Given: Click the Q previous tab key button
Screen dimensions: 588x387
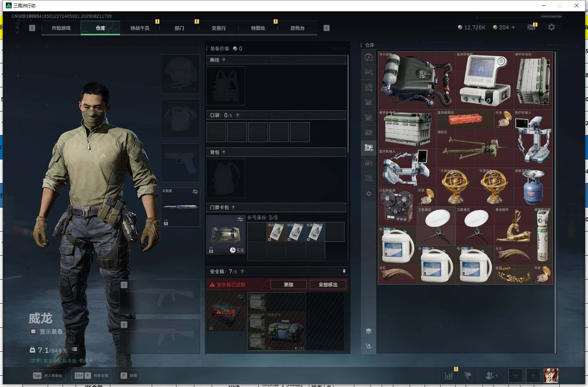Looking at the screenshot, I should tap(32, 28).
